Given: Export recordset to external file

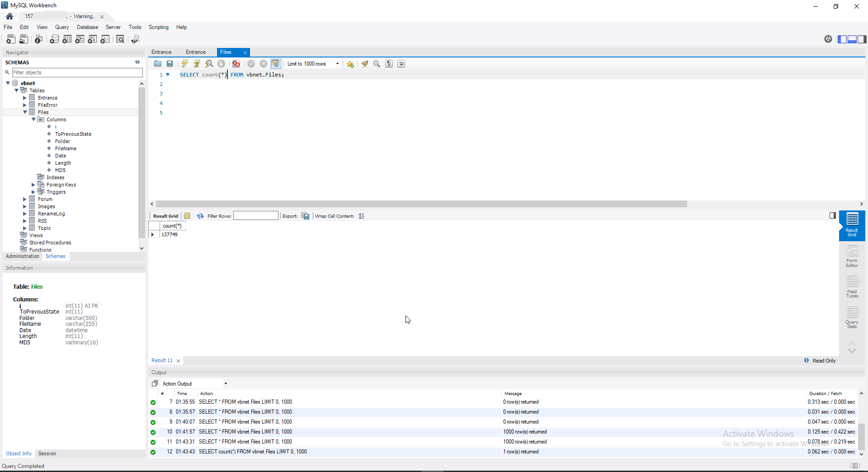Looking at the screenshot, I should point(306,216).
